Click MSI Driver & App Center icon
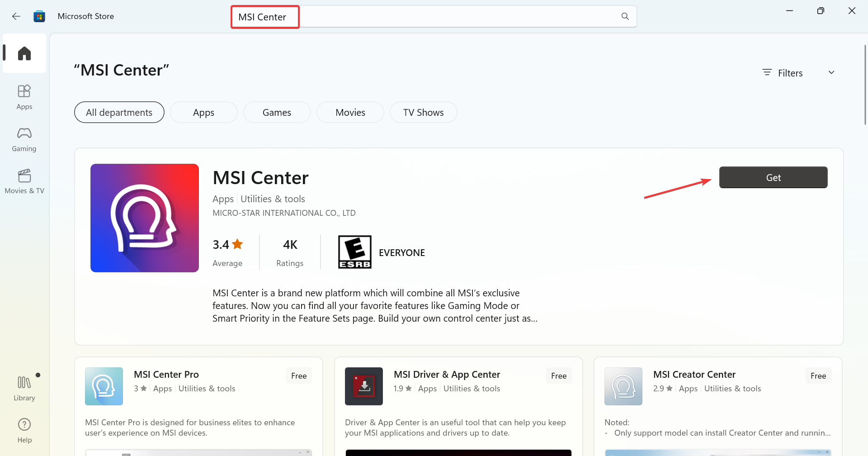Viewport: 868px width, 456px height. click(364, 386)
